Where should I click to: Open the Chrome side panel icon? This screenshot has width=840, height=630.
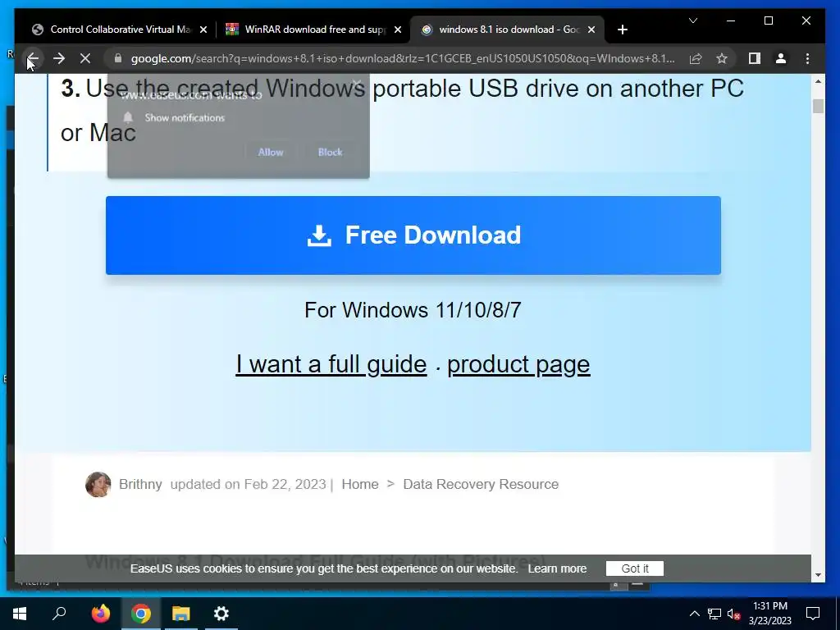pyautogui.click(x=755, y=58)
